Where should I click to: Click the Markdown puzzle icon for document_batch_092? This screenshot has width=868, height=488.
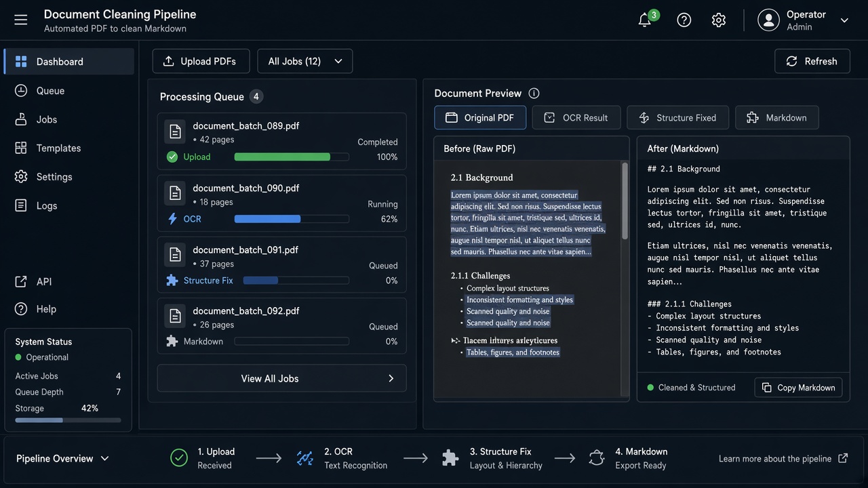(172, 342)
